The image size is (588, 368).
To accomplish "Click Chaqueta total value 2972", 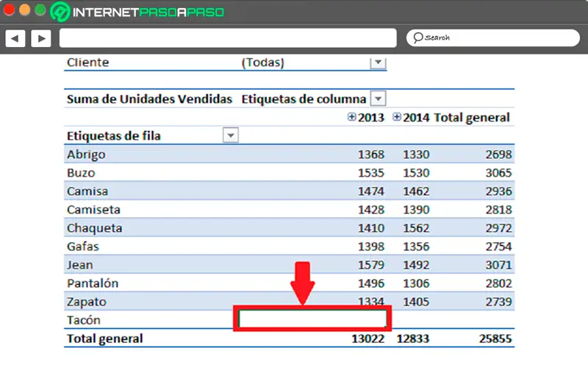I will [x=498, y=228].
